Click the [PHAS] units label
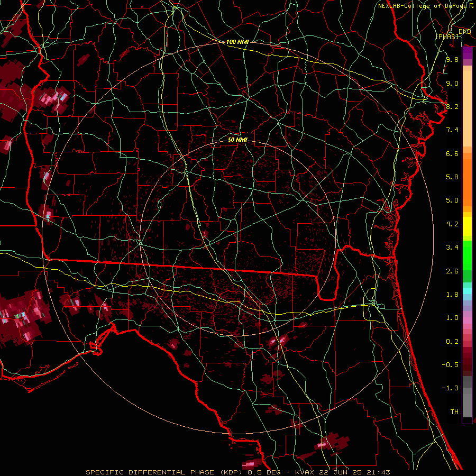This screenshot has height=476, width=476. (447, 36)
